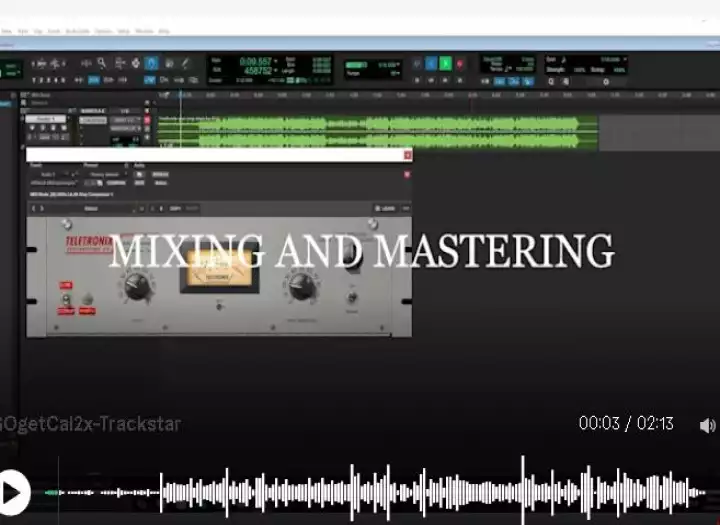This screenshot has width=720, height=525.
Task: Play the Trackstar audio track
Action: [13, 491]
